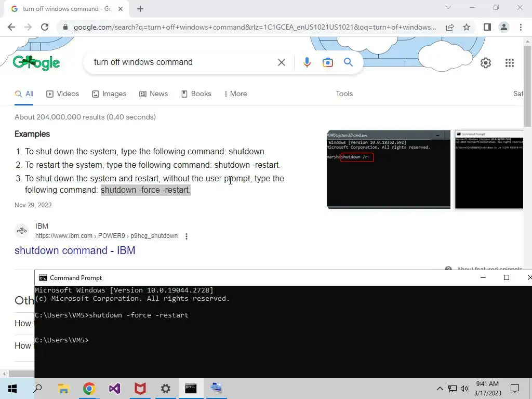The image size is (532, 399).
Task: Share this page via the share icon
Action: [450, 27]
